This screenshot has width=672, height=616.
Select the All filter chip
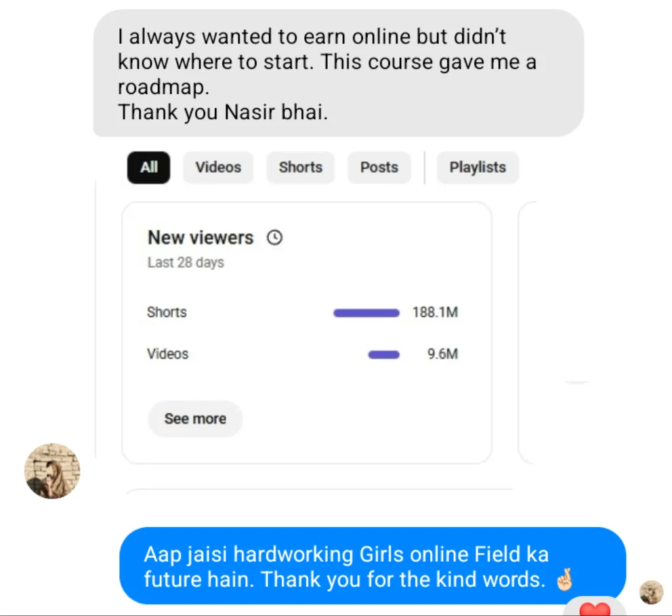148,167
